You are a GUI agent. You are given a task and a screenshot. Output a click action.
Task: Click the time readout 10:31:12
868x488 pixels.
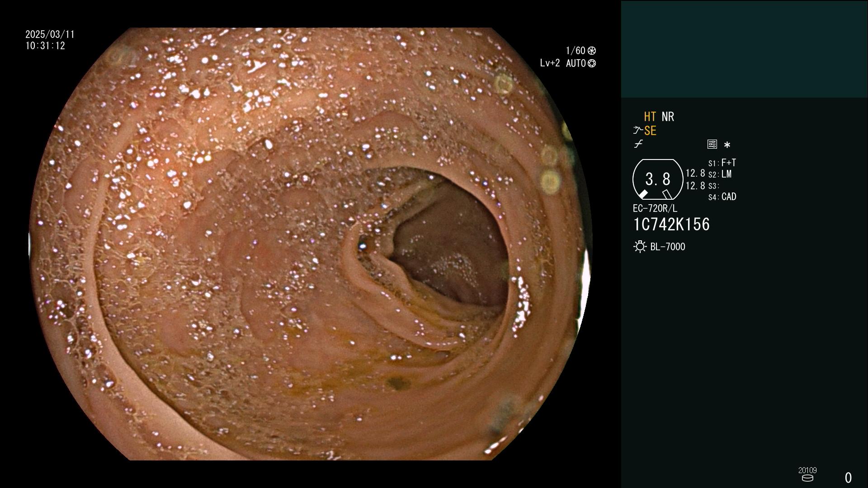pos(45,46)
